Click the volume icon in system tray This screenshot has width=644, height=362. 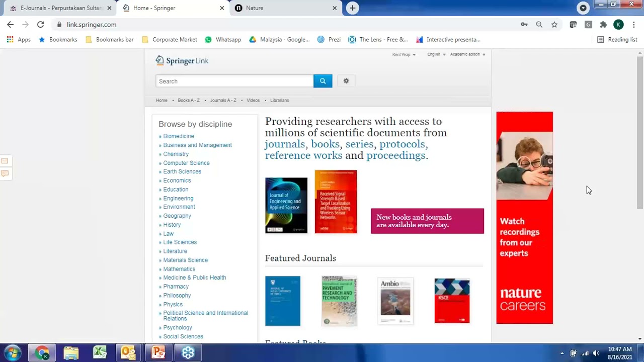[x=596, y=353]
